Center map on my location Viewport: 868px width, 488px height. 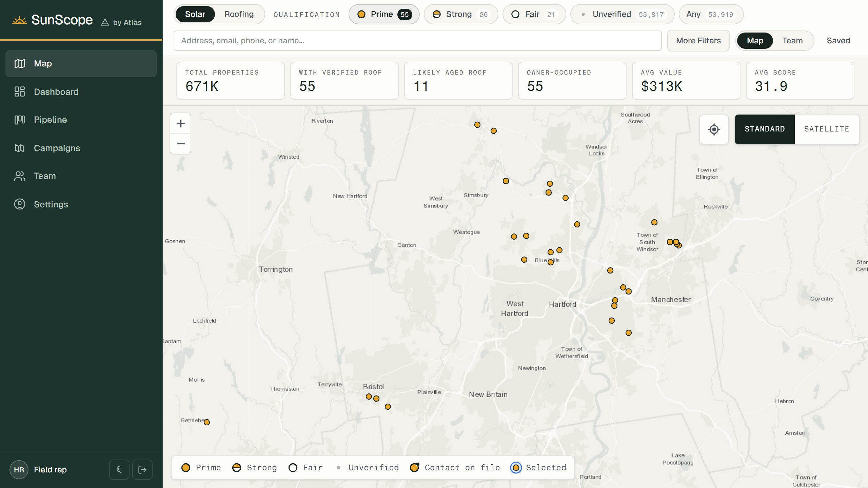[x=714, y=129]
